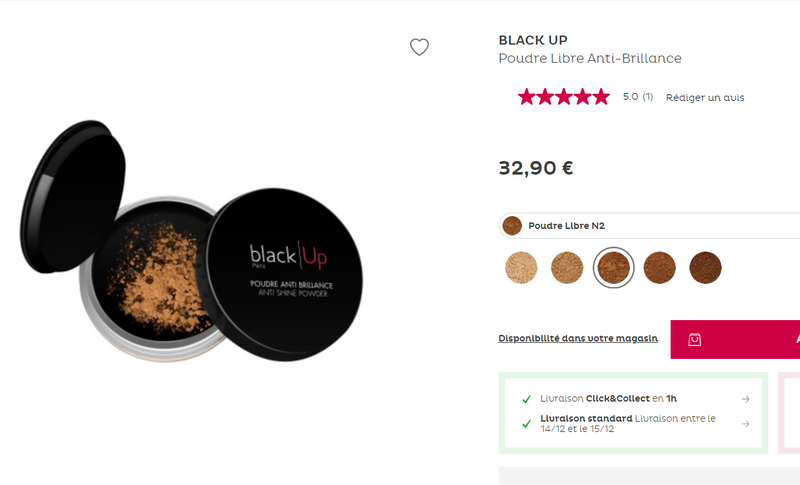Open Click&Collect delivery details arrow
The image size is (800, 485).
tap(745, 399)
